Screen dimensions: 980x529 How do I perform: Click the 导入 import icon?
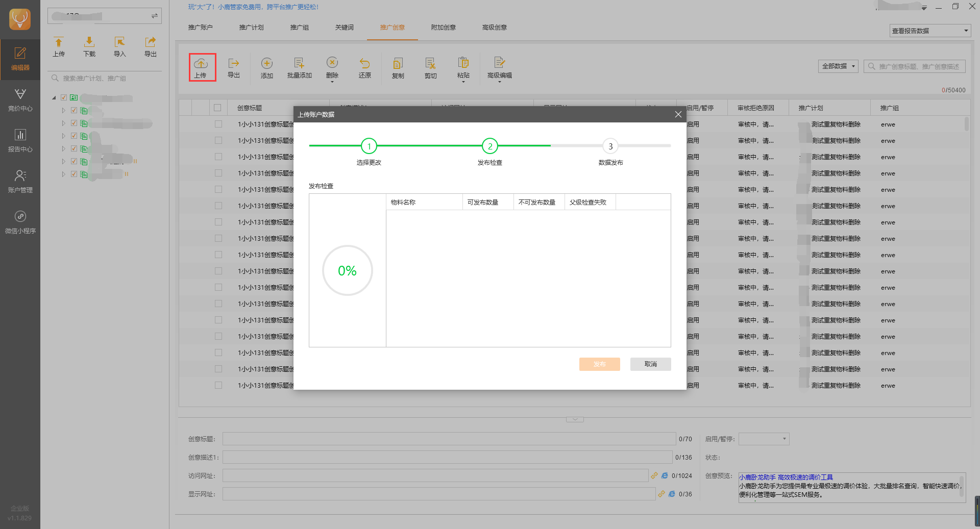120,46
